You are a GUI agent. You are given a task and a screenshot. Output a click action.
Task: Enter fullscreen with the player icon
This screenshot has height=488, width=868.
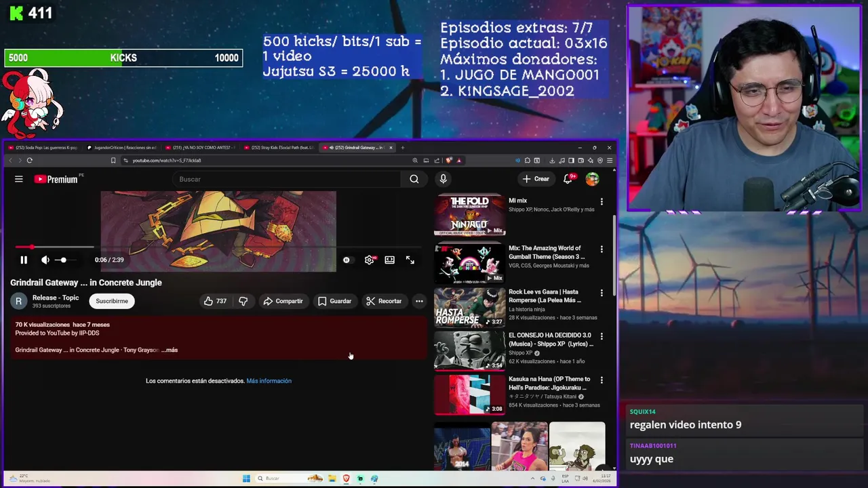pyautogui.click(x=410, y=260)
